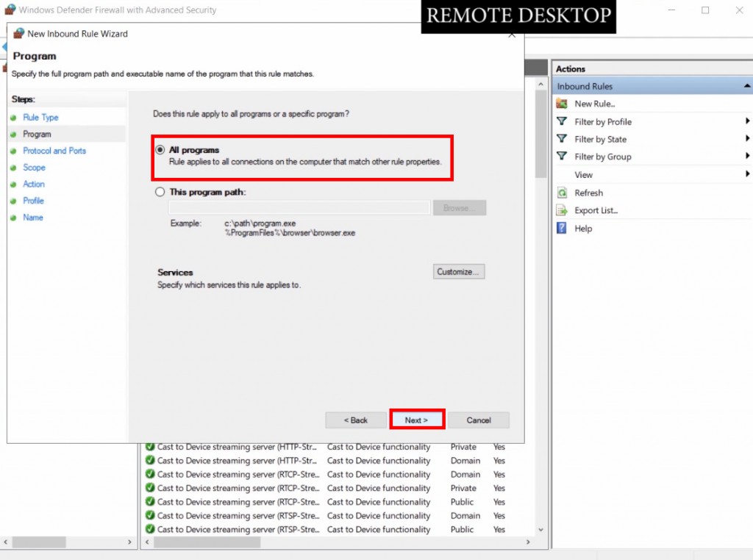
Task: Expand the View submenu arrow
Action: click(747, 173)
